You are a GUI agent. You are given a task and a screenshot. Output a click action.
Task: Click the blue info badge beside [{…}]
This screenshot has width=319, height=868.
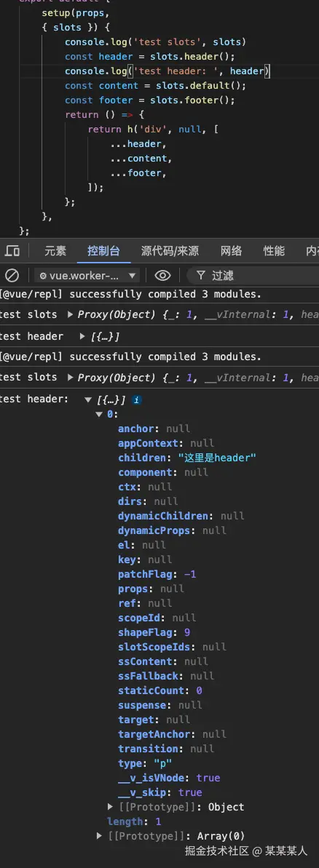(136, 399)
